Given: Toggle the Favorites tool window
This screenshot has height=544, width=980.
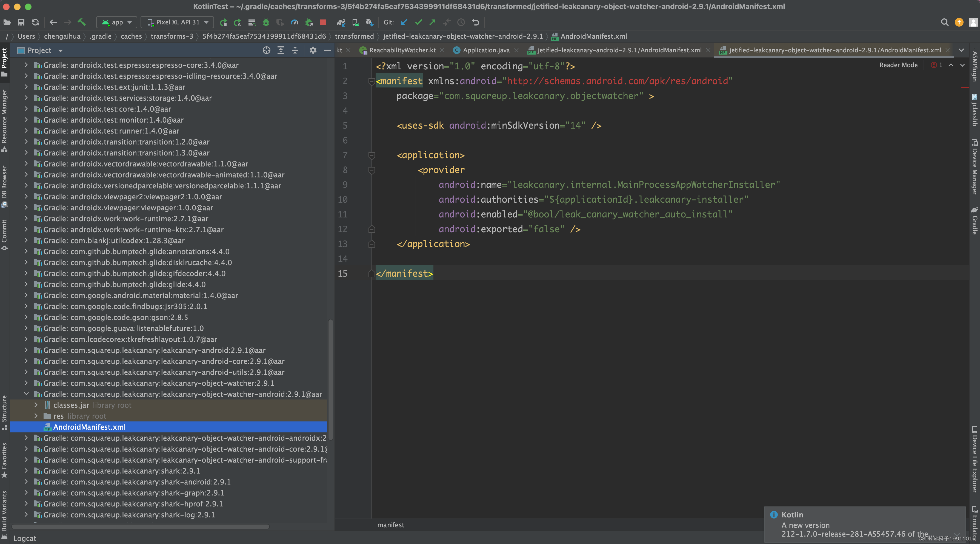Looking at the screenshot, I should click(x=5, y=460).
